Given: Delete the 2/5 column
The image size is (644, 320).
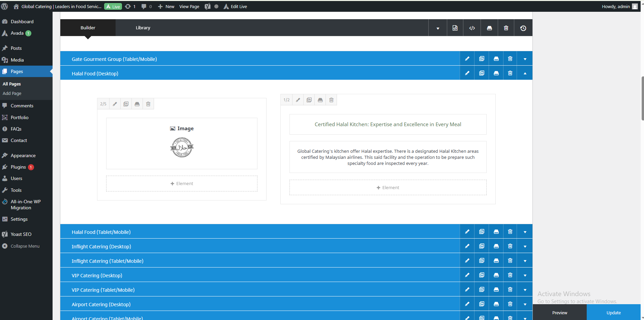Looking at the screenshot, I should [148, 104].
